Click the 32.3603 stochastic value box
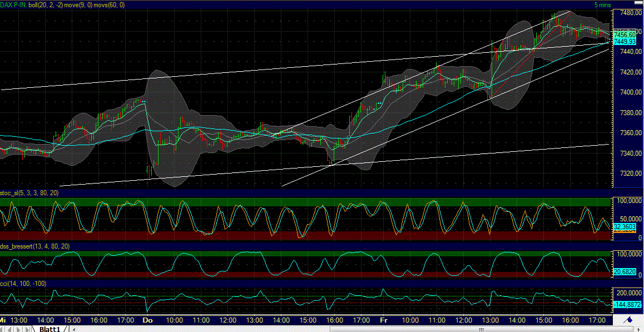 coord(625,227)
